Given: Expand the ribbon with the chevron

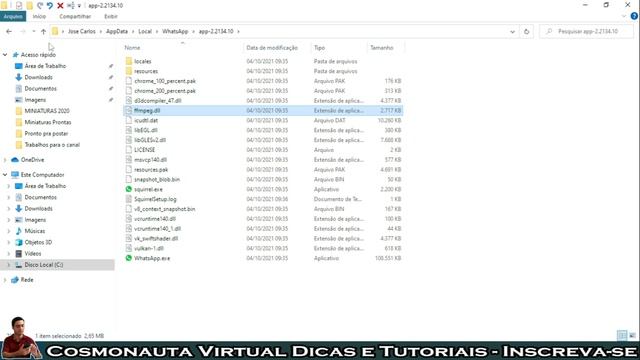Looking at the screenshot, I should 624,16.
